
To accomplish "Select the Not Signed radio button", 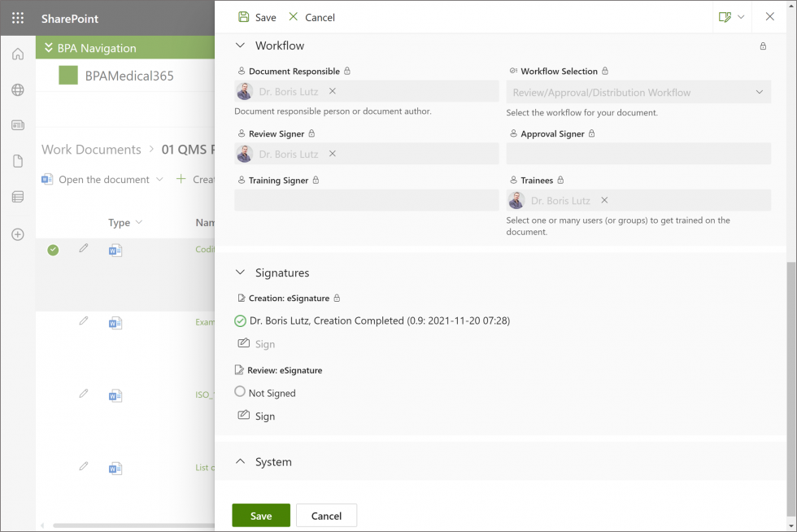I will click(x=240, y=392).
